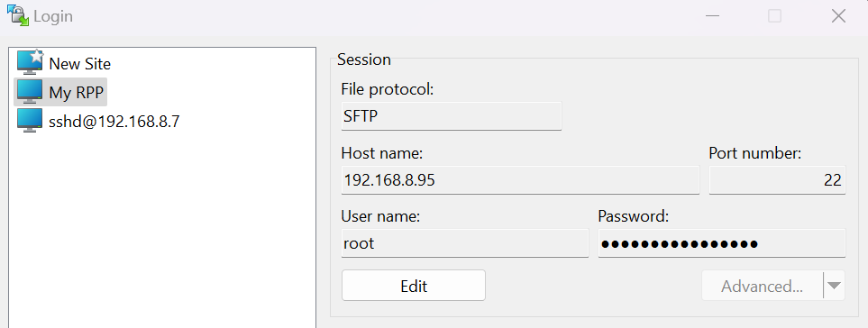Click the Session group heading
Image resolution: width=868 pixels, height=328 pixels.
pos(364,59)
